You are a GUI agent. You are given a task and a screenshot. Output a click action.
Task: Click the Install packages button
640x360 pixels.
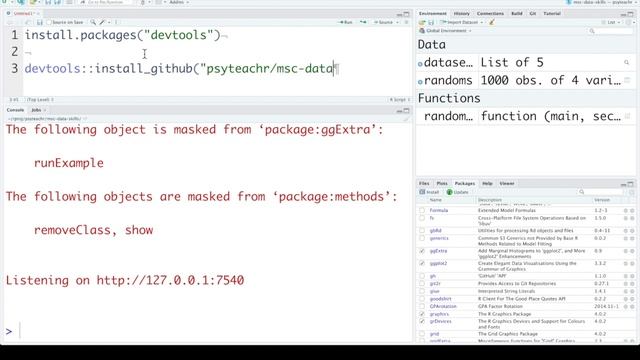[429, 192]
